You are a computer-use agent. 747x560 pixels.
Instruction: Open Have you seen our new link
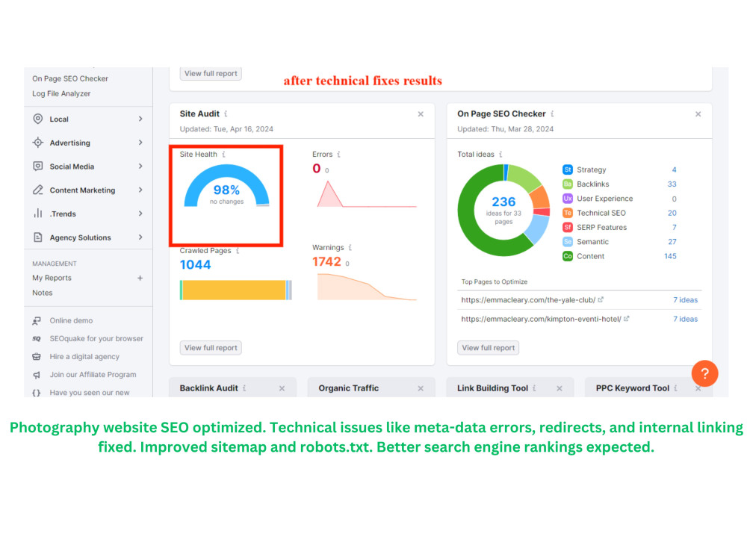point(90,393)
